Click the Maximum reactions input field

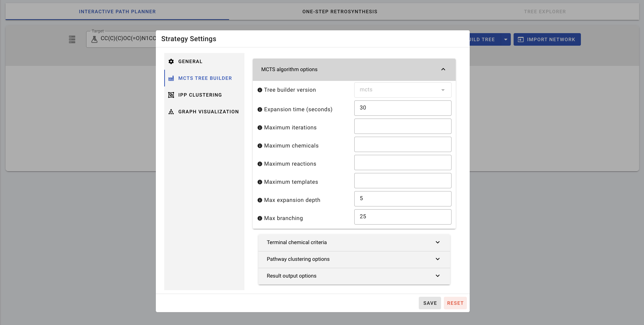click(x=403, y=162)
